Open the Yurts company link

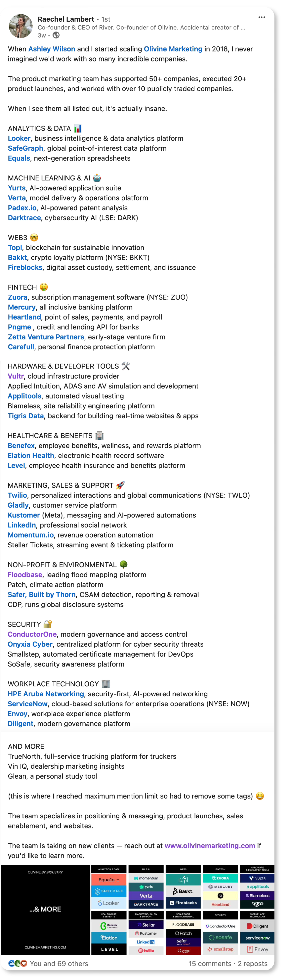coord(17,188)
